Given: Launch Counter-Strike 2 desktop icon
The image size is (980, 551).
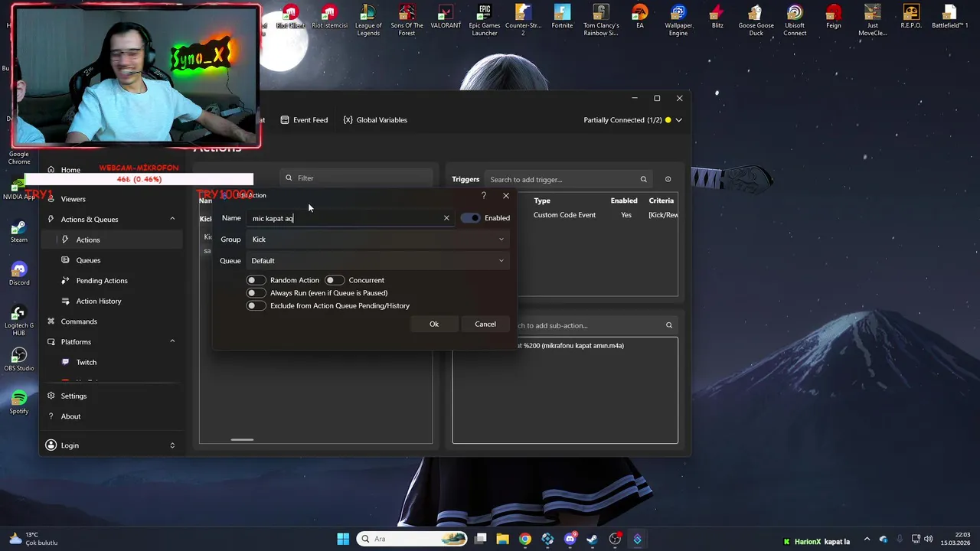Looking at the screenshot, I should [523, 21].
